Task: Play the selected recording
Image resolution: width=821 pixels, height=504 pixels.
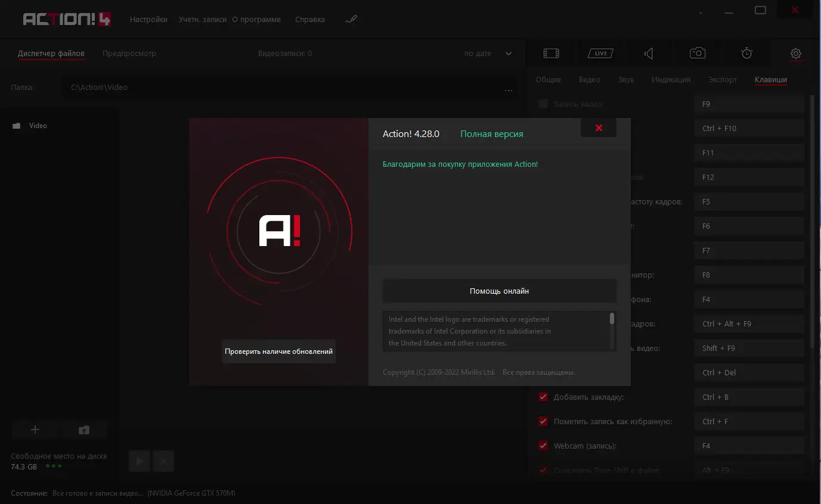Action: pos(140,461)
